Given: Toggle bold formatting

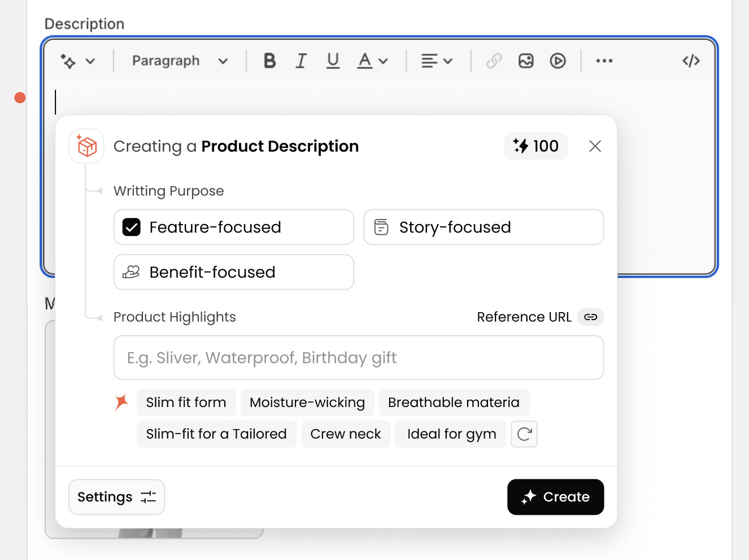Looking at the screenshot, I should click(x=269, y=61).
